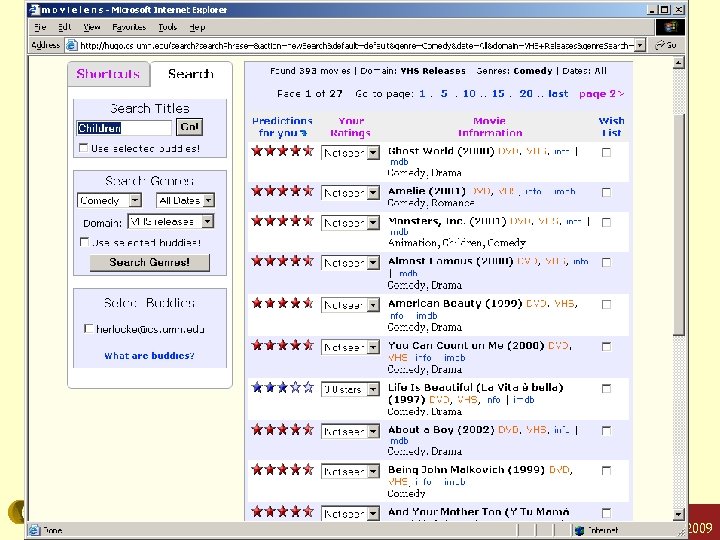Go to next results page 2
Viewport: 720px width, 540px height.
tap(602, 94)
